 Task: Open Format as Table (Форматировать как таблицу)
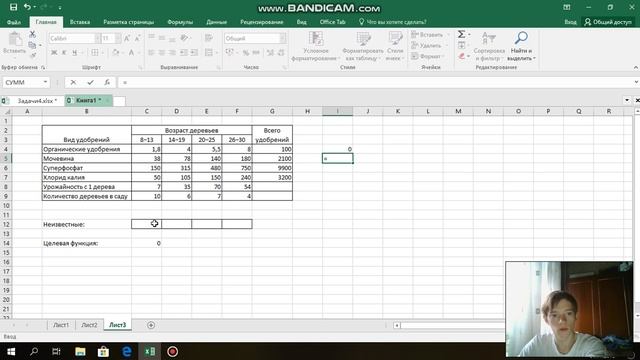[x=362, y=46]
